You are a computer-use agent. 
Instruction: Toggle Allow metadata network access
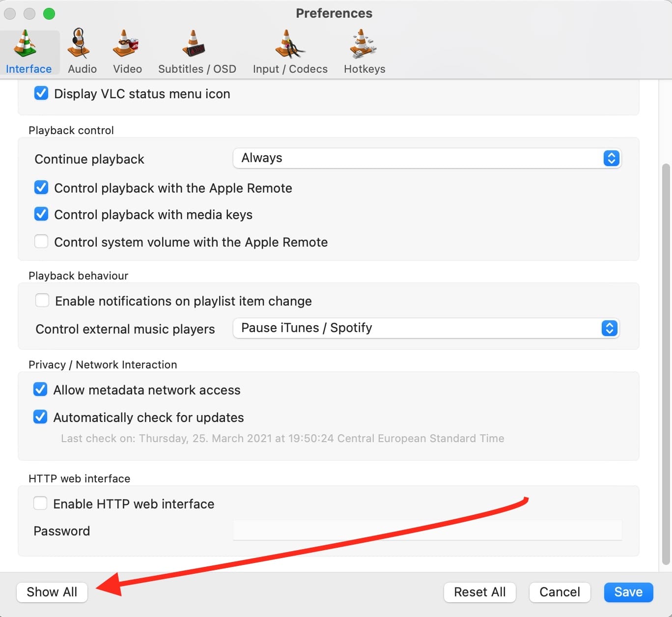click(x=40, y=390)
